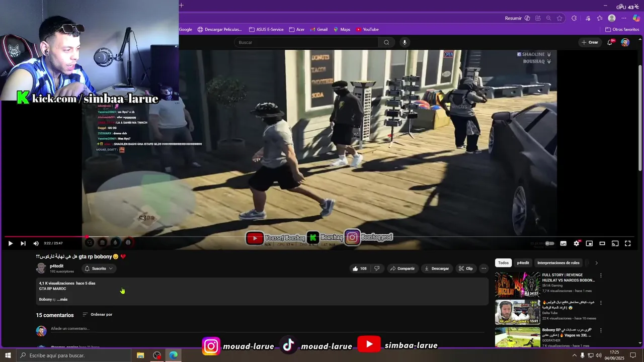This screenshot has height=362, width=644.
Task: Toggle subtitles in the video player
Action: click(x=563, y=243)
